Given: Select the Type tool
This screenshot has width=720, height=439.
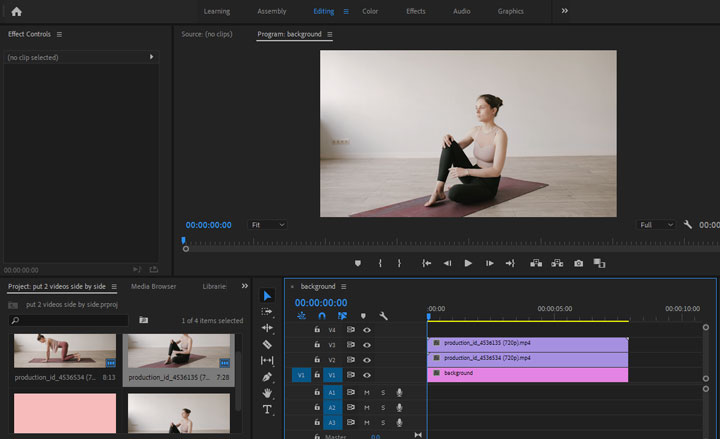Looking at the screenshot, I should (x=267, y=409).
